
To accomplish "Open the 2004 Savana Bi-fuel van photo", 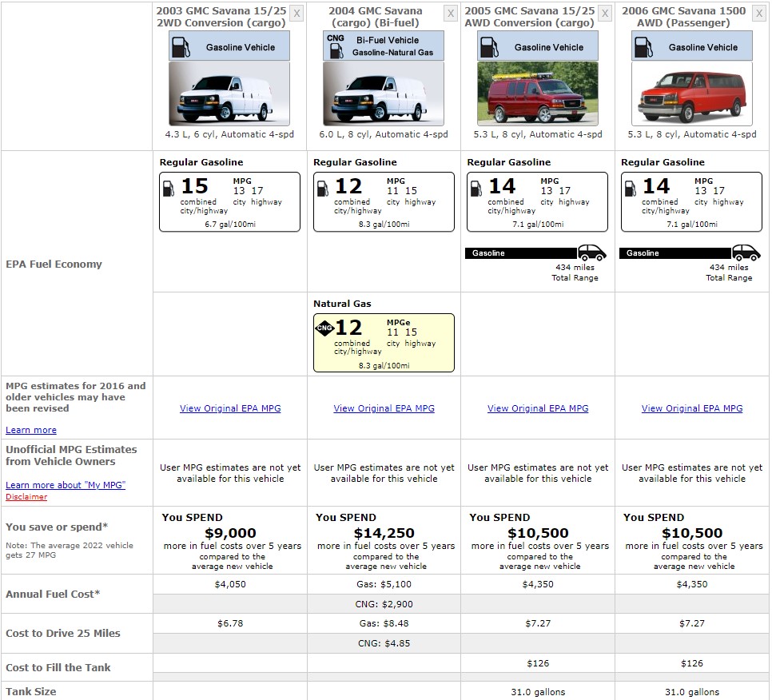I will (x=383, y=93).
